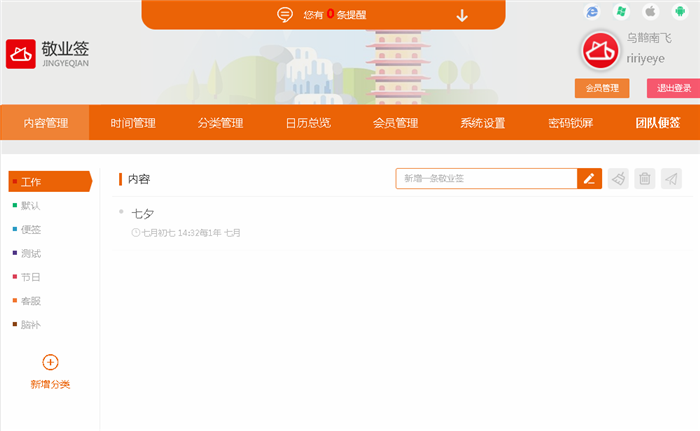700x431 pixels.
Task: Click the 敬业签 red logo icon
Action: tap(21, 54)
